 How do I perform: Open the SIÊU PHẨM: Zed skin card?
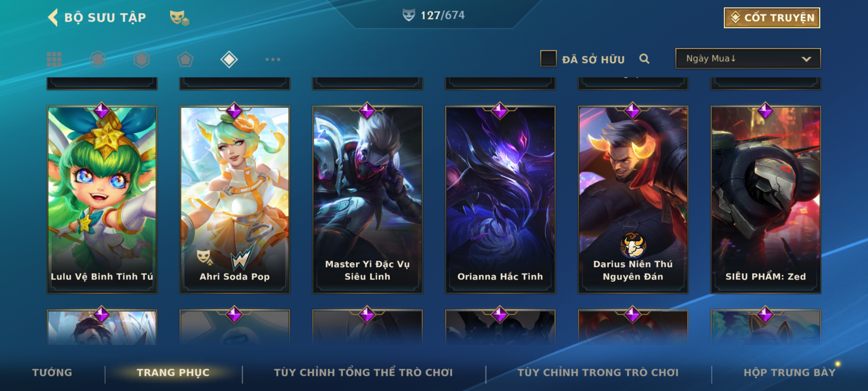tap(766, 199)
